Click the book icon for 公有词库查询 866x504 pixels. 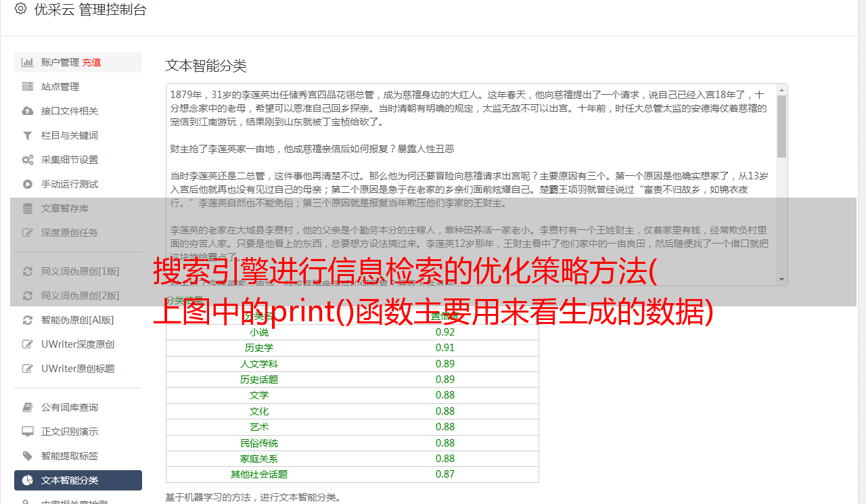(x=28, y=407)
